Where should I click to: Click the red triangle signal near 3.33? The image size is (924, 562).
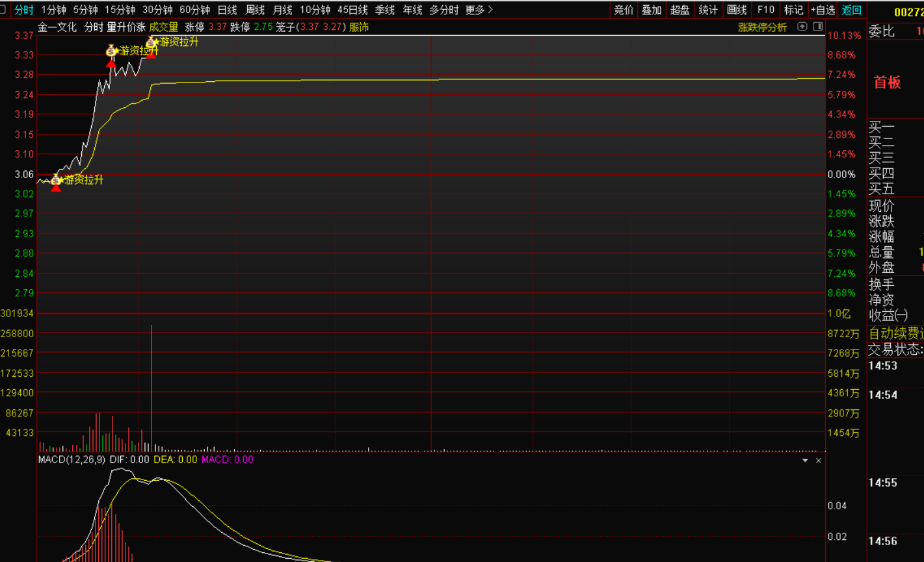tap(111, 64)
